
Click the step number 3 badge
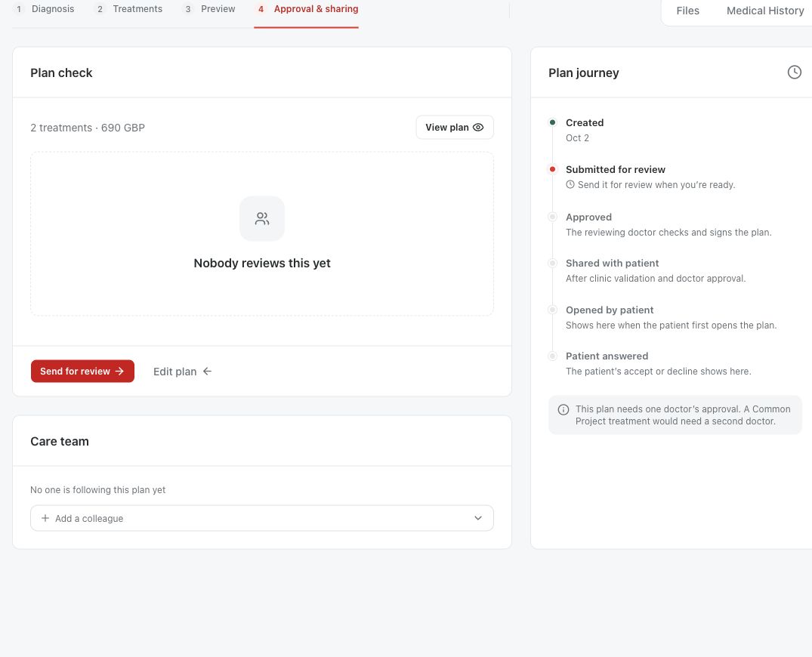(188, 9)
